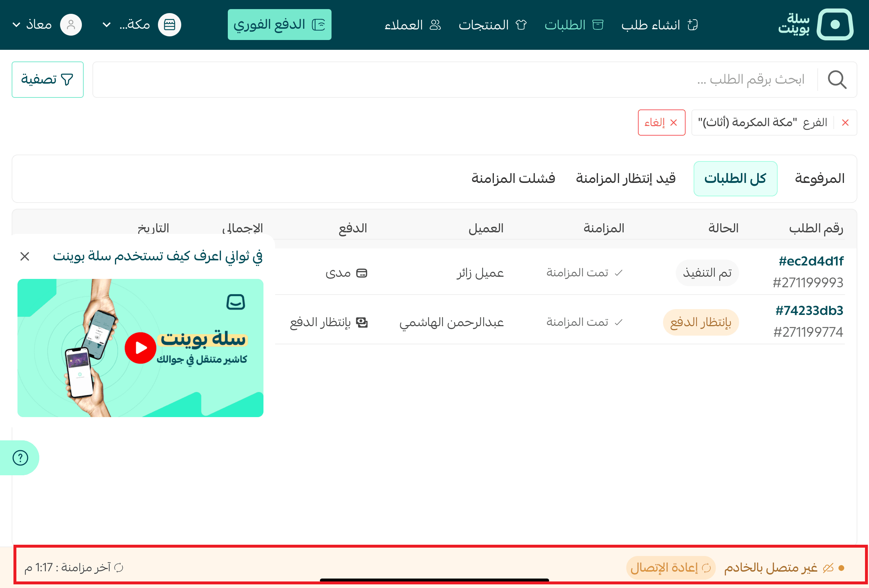
Task: Open the تصفية filter button
Action: (x=47, y=80)
